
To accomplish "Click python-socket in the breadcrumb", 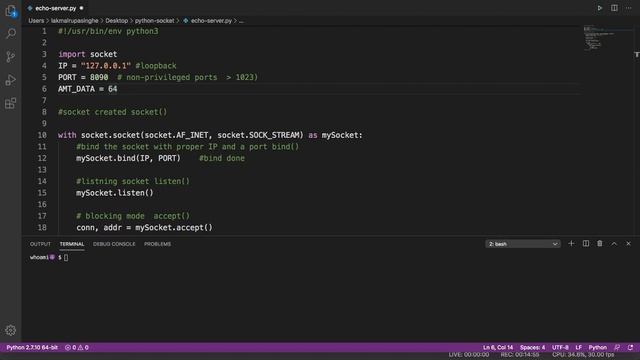I will click(154, 20).
